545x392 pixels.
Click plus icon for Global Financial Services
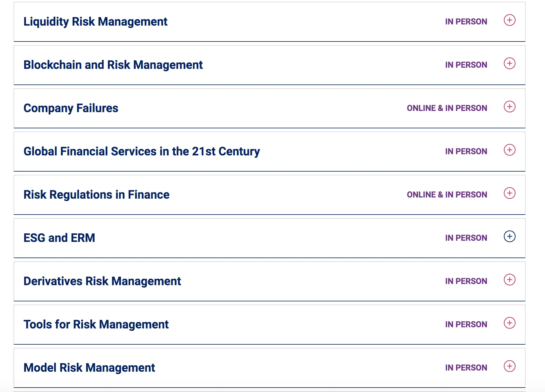tap(509, 150)
